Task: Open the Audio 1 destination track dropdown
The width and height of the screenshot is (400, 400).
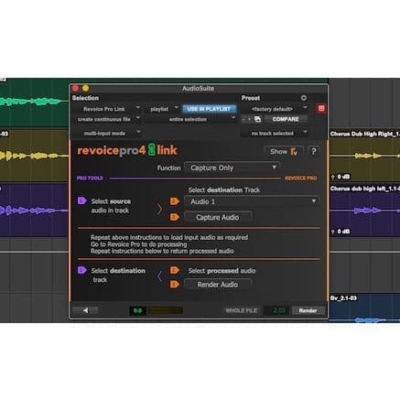Action: (252, 201)
